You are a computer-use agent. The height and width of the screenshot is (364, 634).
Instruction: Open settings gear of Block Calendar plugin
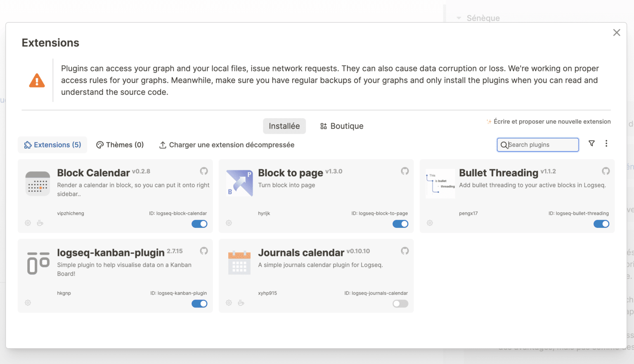tap(28, 223)
